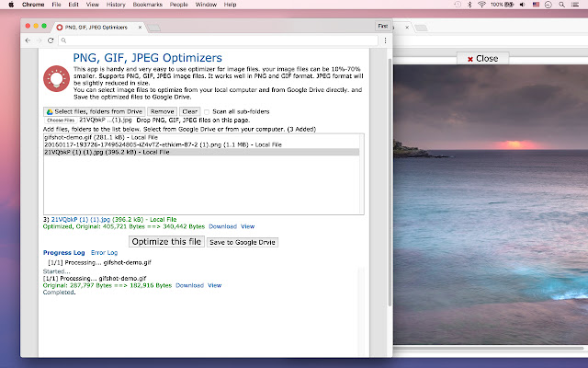
Task: Open the File menu
Action: coord(56,5)
